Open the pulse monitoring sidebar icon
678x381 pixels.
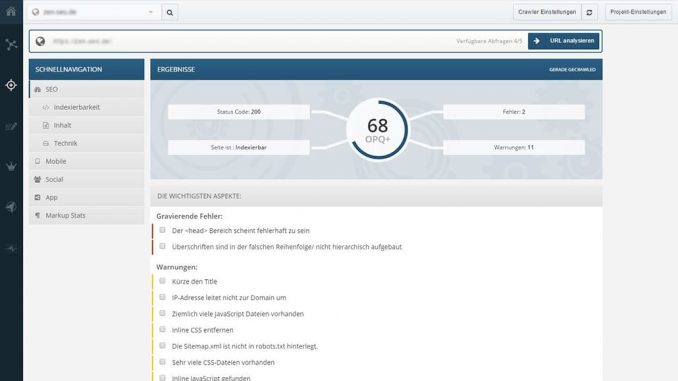coord(11,248)
